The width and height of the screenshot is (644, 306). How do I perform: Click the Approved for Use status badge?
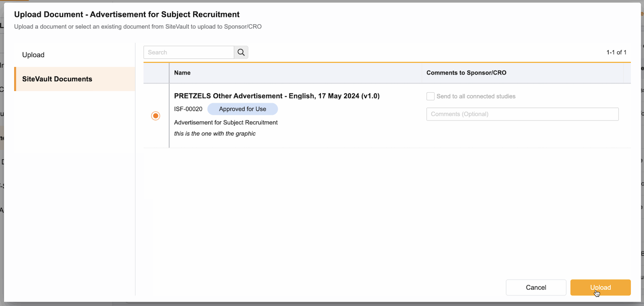tap(242, 109)
